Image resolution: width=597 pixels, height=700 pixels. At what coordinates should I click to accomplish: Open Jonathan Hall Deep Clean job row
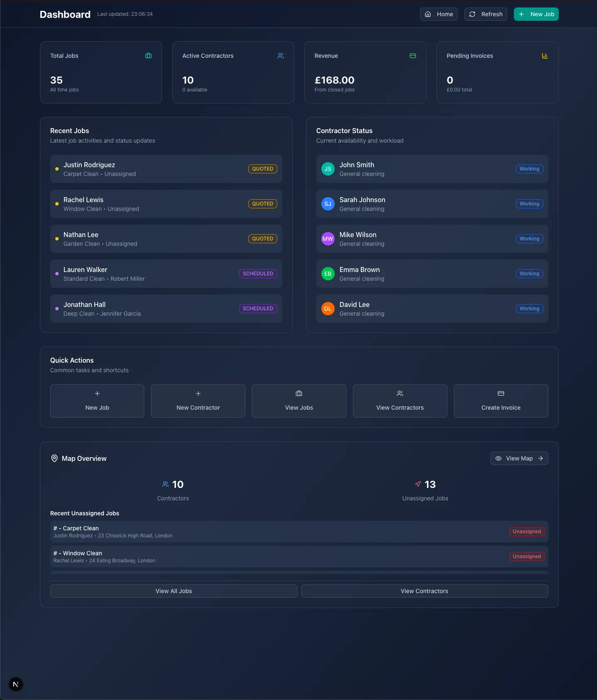coord(166,309)
